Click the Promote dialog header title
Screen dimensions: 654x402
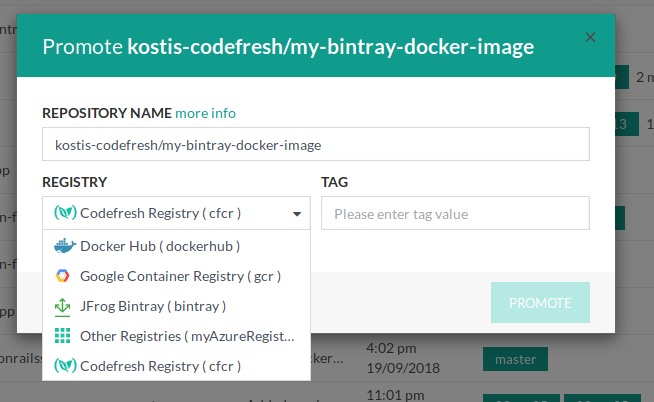coord(288,47)
